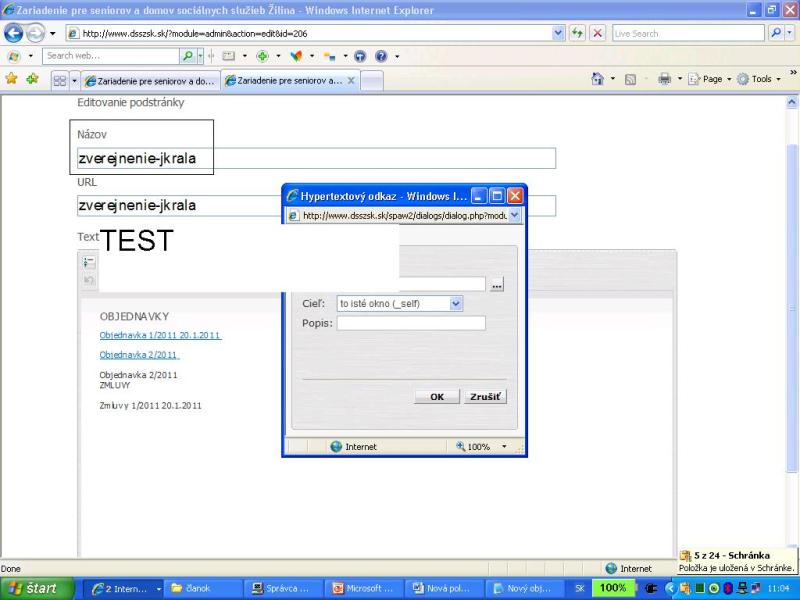This screenshot has width=800, height=600.
Task: Click the Názov text field
Action: pyautogui.click(x=316, y=158)
